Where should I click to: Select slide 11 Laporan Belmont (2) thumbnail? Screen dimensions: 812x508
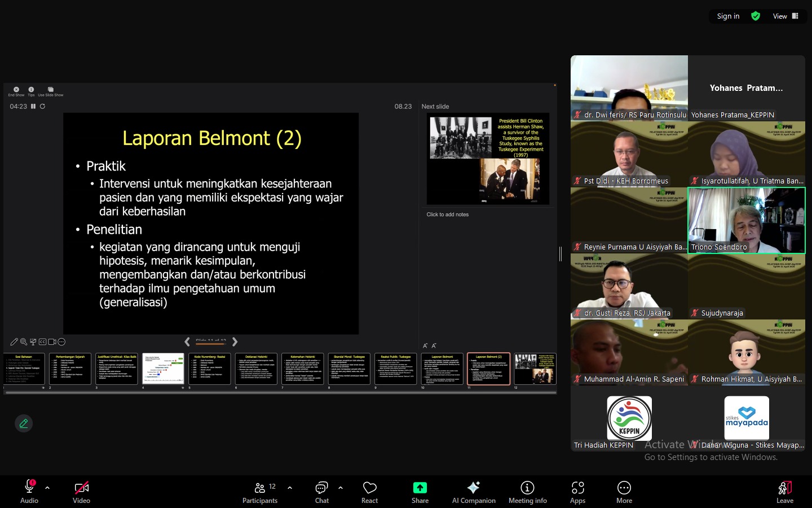pyautogui.click(x=489, y=369)
